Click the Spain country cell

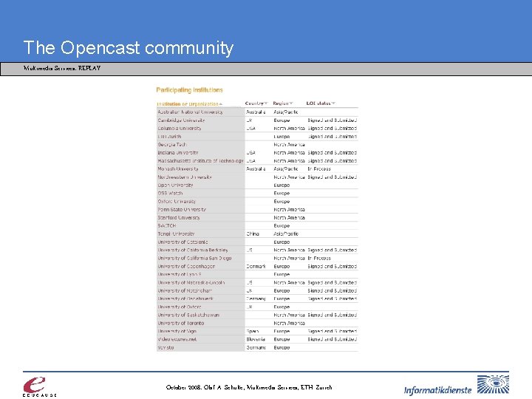point(253,331)
